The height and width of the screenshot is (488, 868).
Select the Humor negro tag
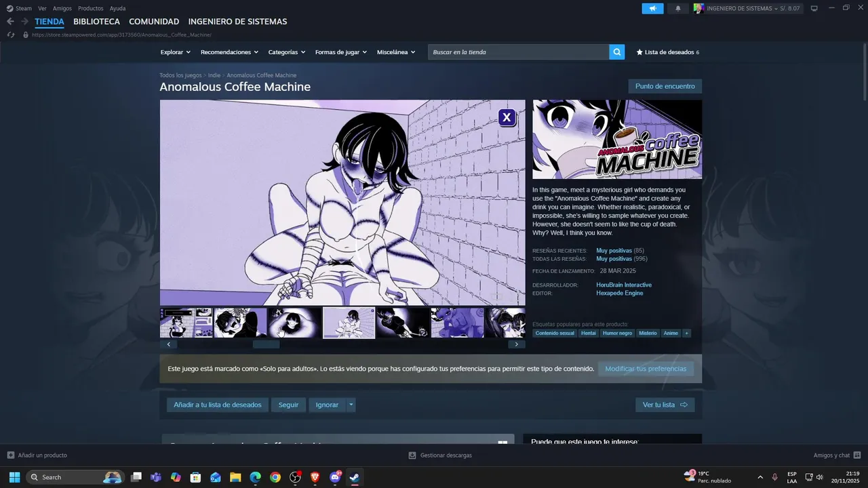[x=617, y=333]
